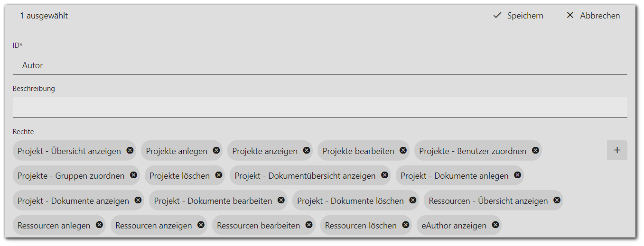The image size is (644, 246).
Task: Click into the Beschreibung text field
Action: point(320,107)
